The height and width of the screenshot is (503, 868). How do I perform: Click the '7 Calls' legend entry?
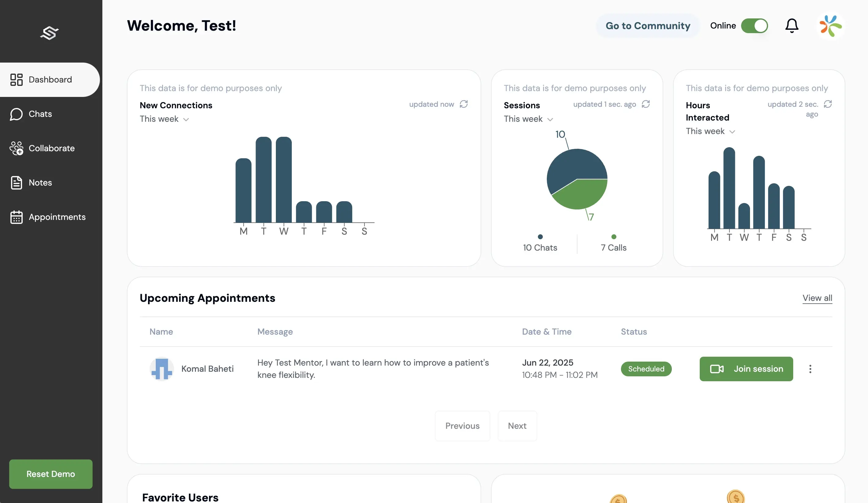point(614,244)
